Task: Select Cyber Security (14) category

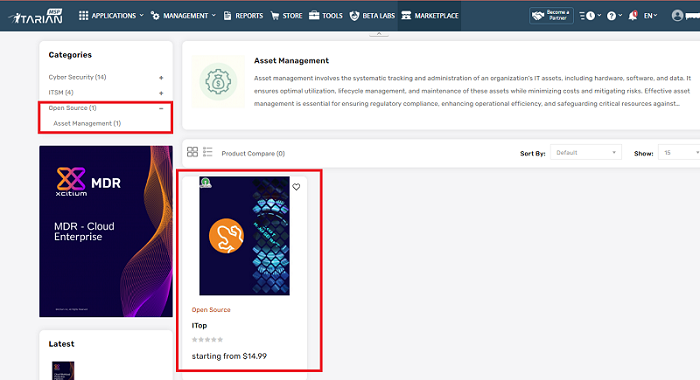Action: pos(77,77)
